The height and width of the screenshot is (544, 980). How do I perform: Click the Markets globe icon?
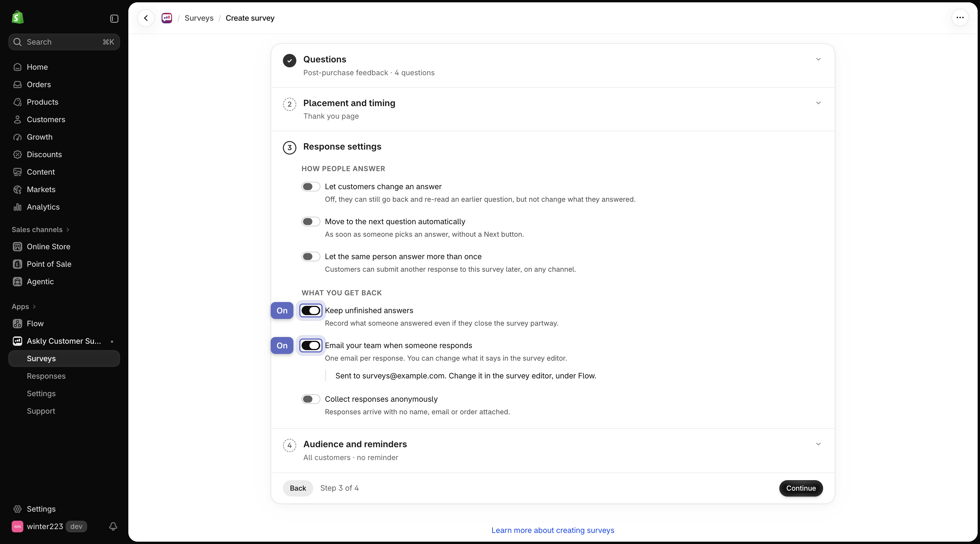[17, 189]
